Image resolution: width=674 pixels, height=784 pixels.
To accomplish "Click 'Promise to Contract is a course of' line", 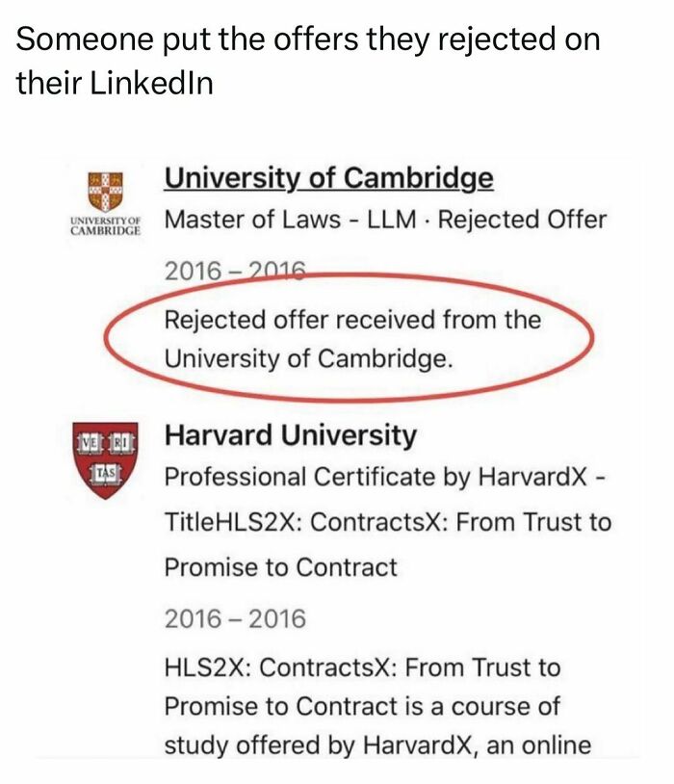I will pos(362,707).
